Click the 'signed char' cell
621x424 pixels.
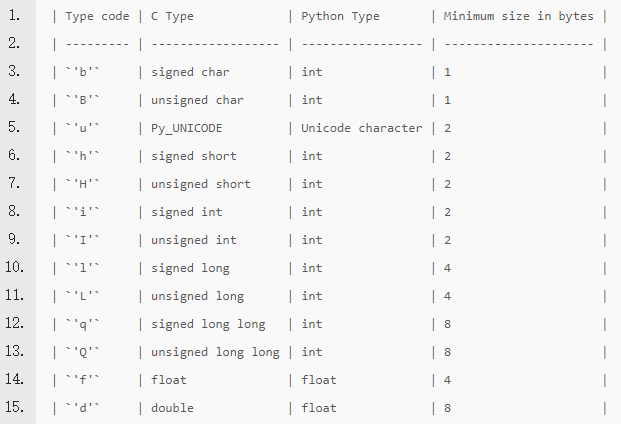[190, 72]
